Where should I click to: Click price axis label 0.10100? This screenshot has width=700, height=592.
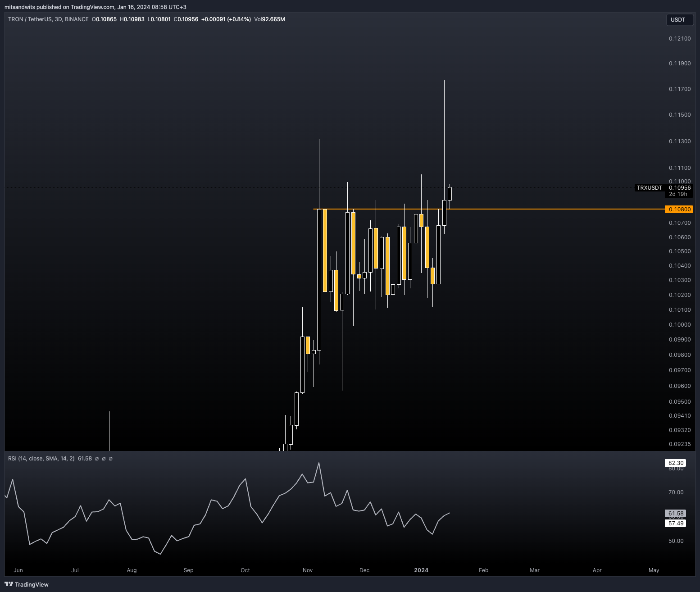(x=680, y=310)
